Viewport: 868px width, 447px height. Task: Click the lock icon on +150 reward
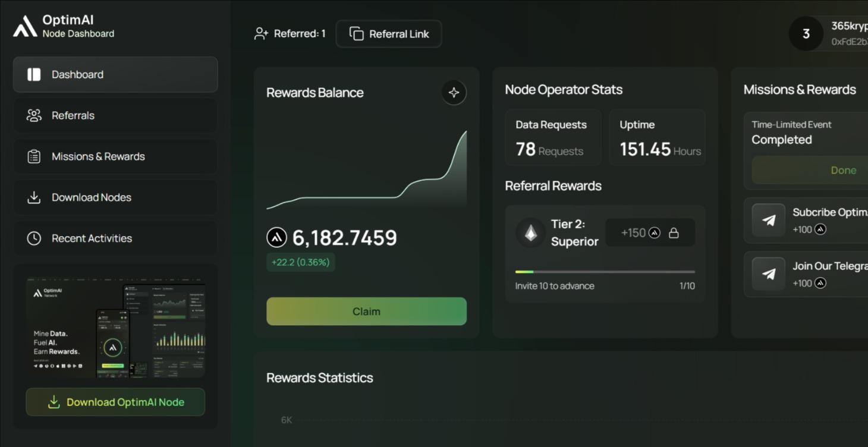click(674, 233)
